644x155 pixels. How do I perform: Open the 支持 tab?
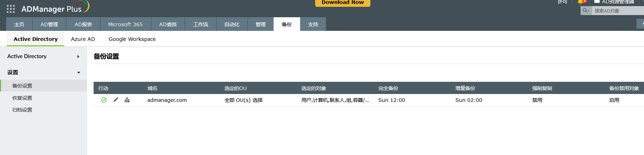tap(313, 24)
